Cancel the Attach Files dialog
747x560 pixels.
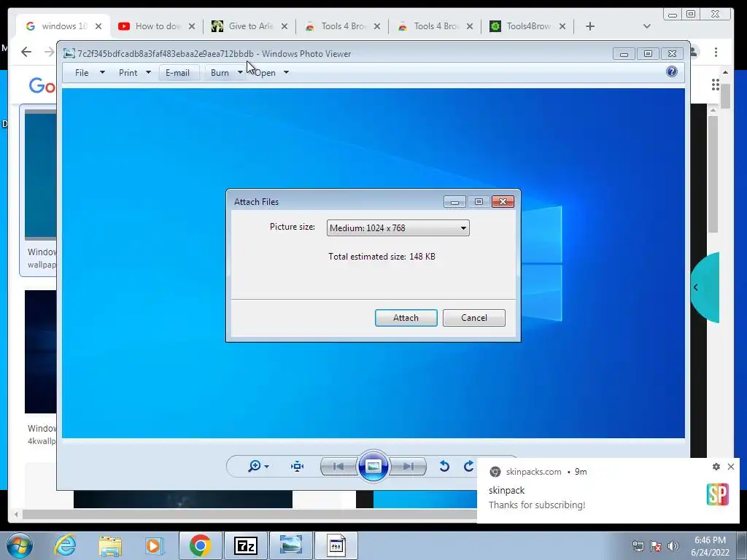pos(473,318)
